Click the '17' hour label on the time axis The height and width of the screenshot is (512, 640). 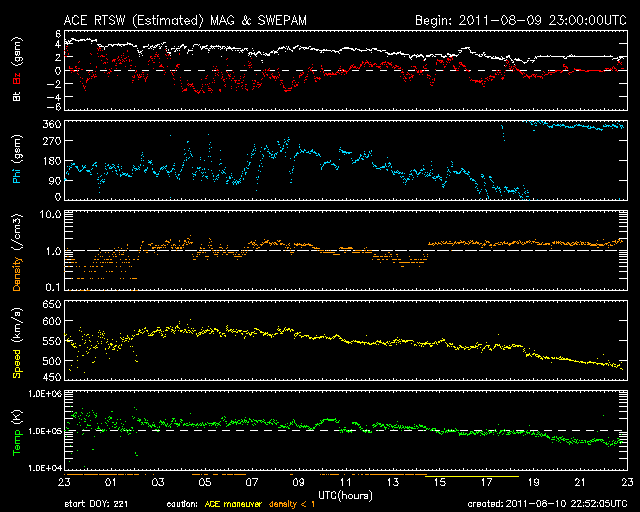pyautogui.click(x=487, y=482)
